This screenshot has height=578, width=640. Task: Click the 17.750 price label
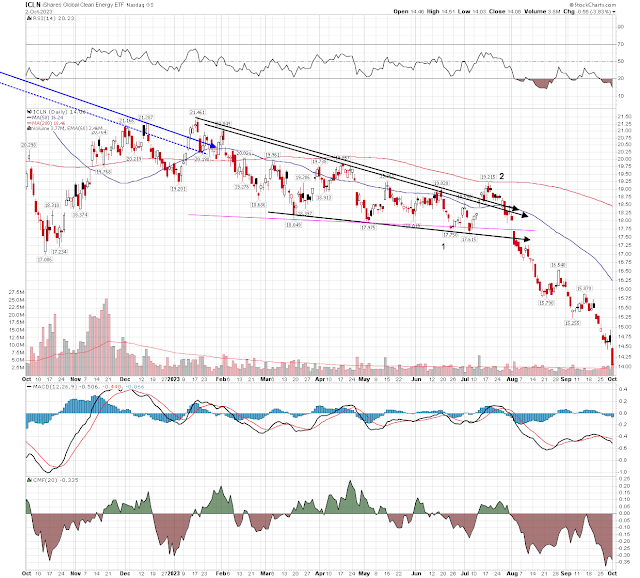tap(451, 235)
